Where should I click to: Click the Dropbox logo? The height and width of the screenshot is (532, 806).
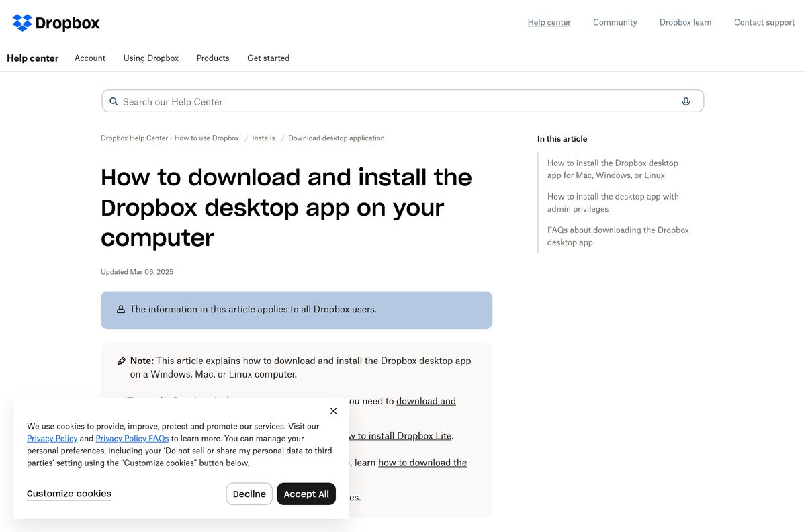[x=56, y=23]
